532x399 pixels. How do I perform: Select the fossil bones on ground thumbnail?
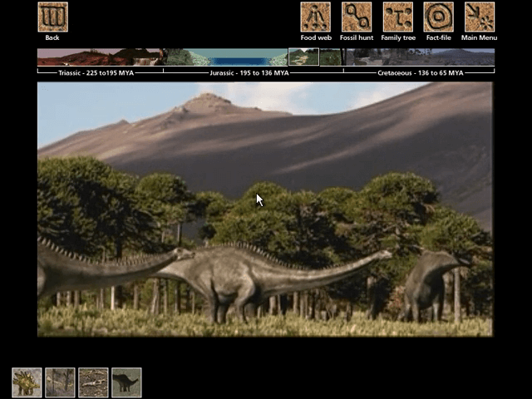93,382
